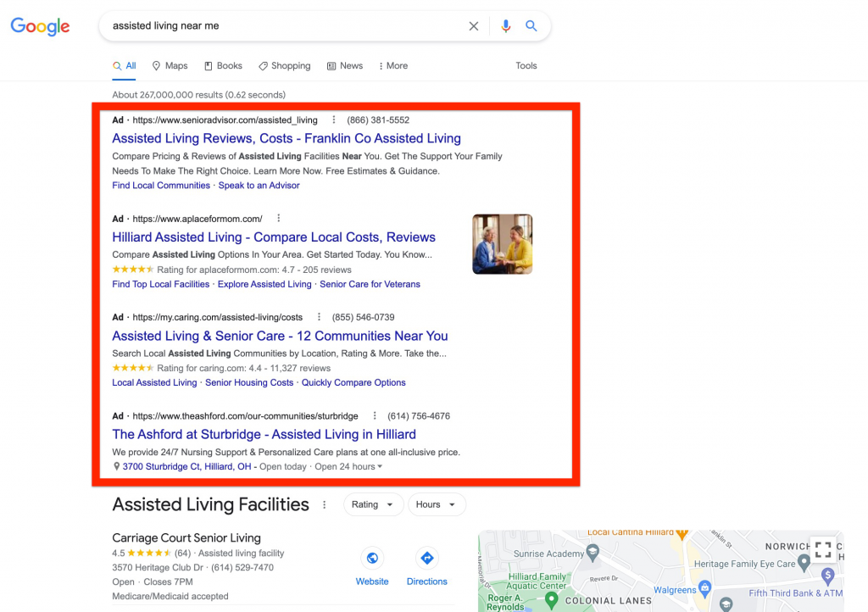The image size is (868, 612).
Task: Click the 'Website' label under globe icon
Action: 372,581
